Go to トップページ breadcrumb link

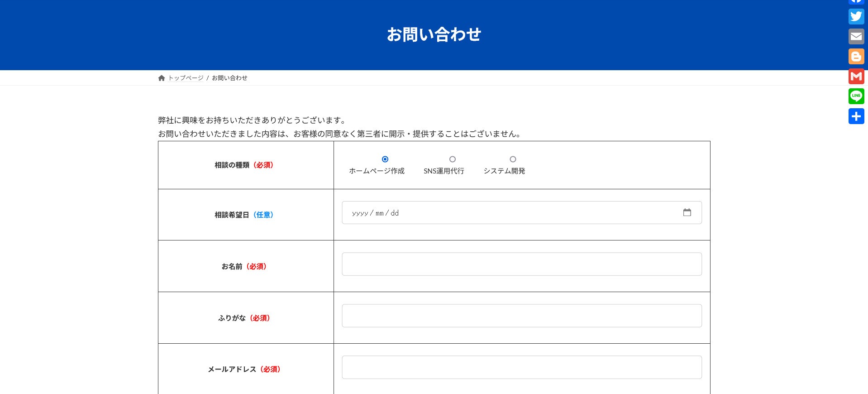pyautogui.click(x=186, y=78)
